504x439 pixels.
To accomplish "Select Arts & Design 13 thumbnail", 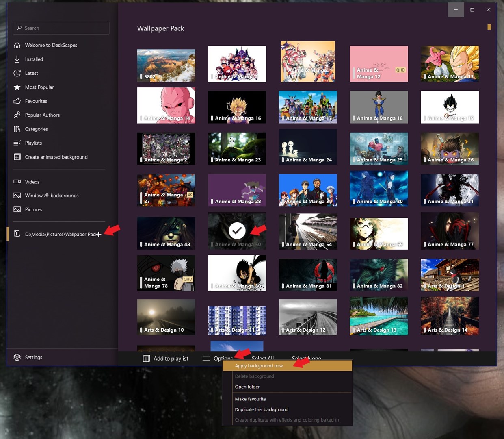I will pyautogui.click(x=379, y=316).
